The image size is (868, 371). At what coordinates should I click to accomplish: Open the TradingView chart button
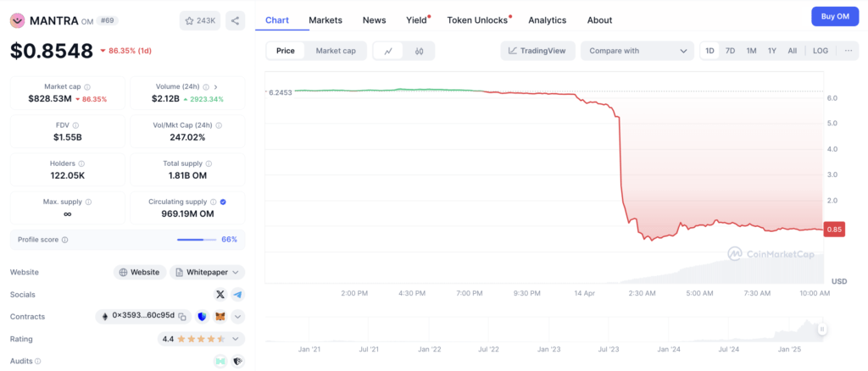point(537,51)
